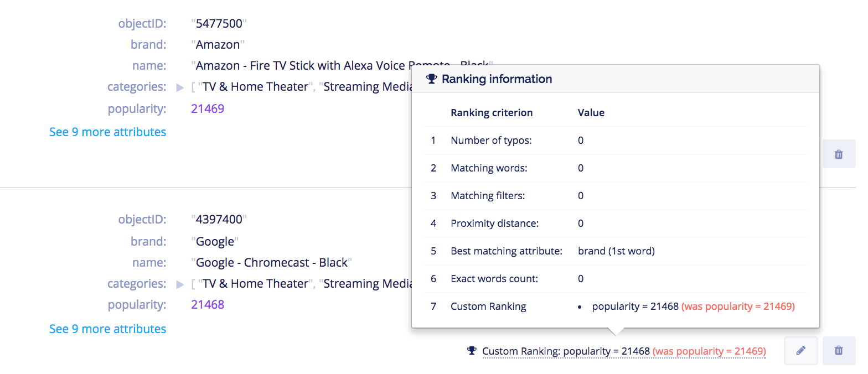Viewport: 868px width, 374px height.
Task: Show 9 more attributes for Amazon record
Action: pyautogui.click(x=107, y=132)
